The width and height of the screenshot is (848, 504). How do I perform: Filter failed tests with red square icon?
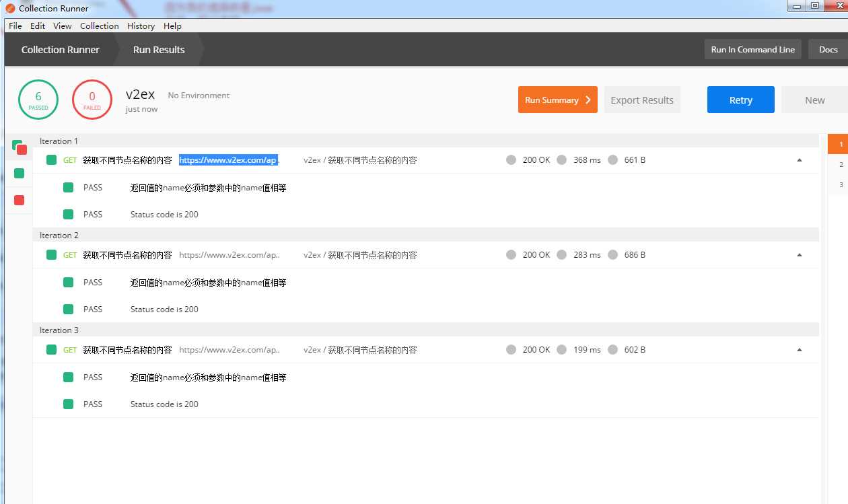click(19, 200)
